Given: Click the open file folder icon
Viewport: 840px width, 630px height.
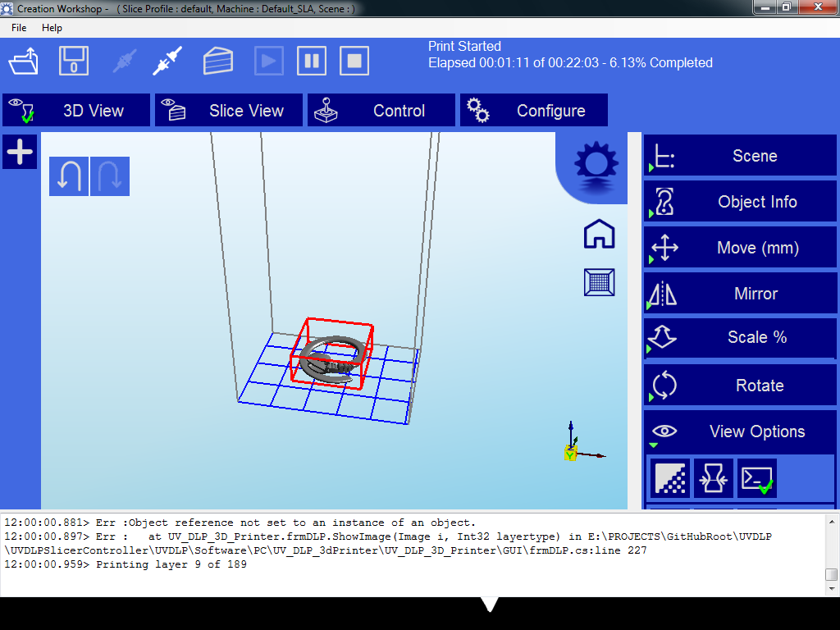Looking at the screenshot, I should [x=24, y=62].
